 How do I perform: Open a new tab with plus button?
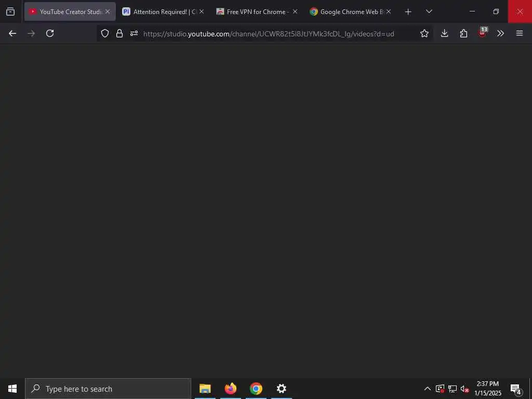click(x=408, y=12)
